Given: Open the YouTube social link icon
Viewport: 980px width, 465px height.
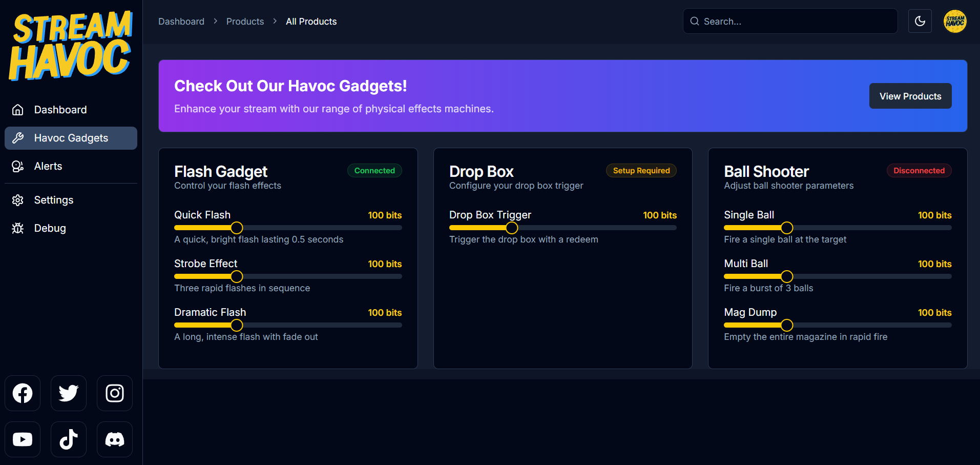Looking at the screenshot, I should [x=23, y=439].
